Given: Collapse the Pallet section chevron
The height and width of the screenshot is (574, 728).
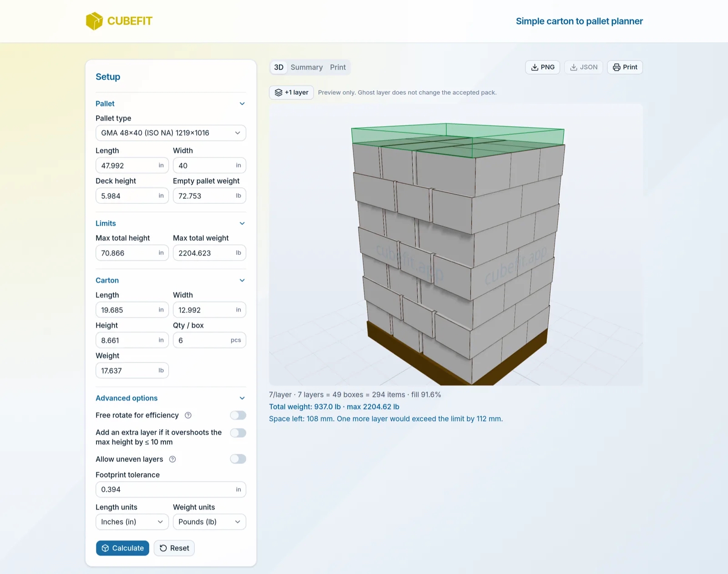Looking at the screenshot, I should click(x=242, y=104).
